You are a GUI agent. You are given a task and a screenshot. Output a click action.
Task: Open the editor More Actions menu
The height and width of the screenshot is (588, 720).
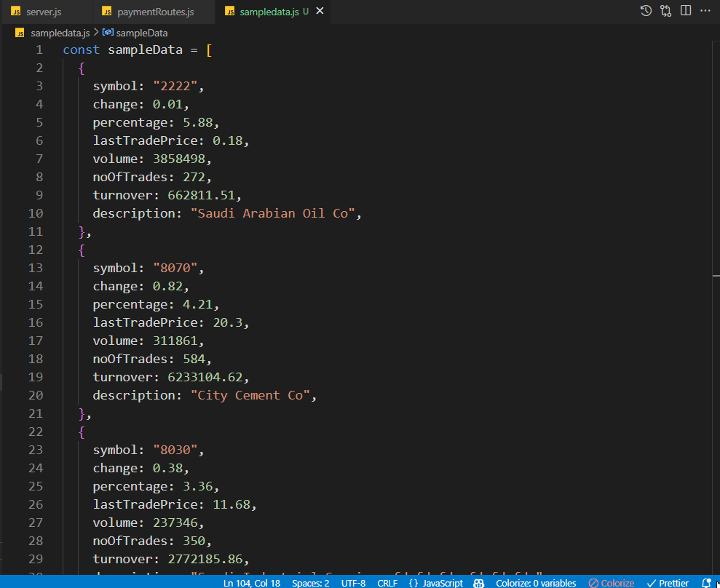pos(705,11)
